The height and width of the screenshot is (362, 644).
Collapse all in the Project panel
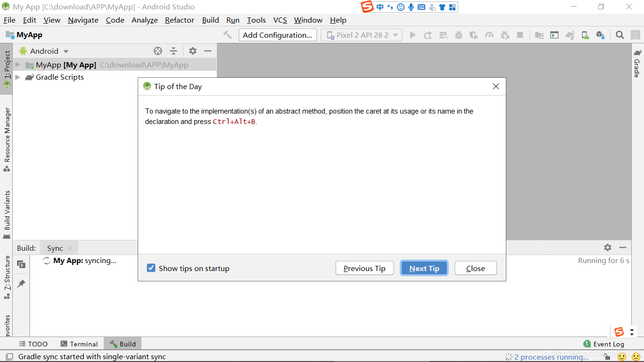pyautogui.click(x=173, y=51)
